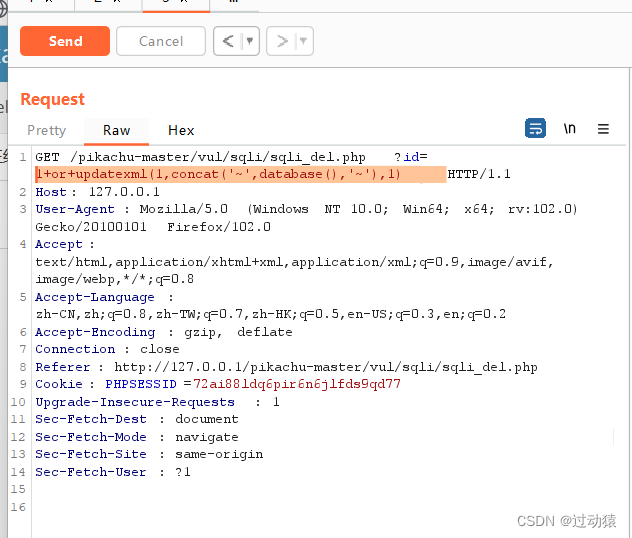Toggle the \n non-printable characters display
The height and width of the screenshot is (538, 632).
tap(570, 128)
